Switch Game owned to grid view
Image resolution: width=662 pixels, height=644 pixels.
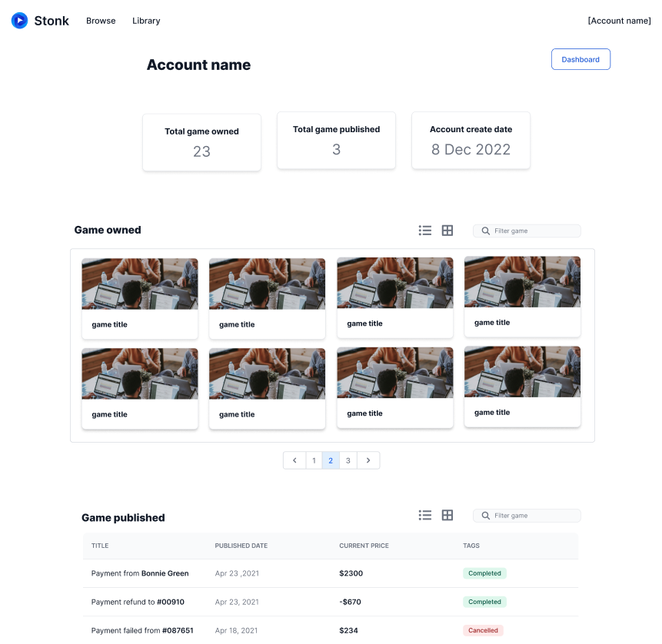pos(447,231)
